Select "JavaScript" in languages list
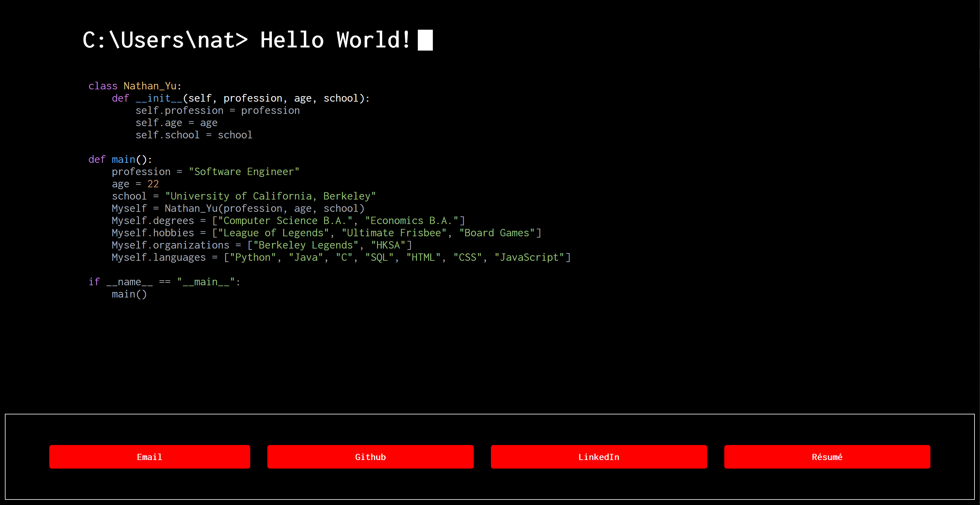 (529, 257)
